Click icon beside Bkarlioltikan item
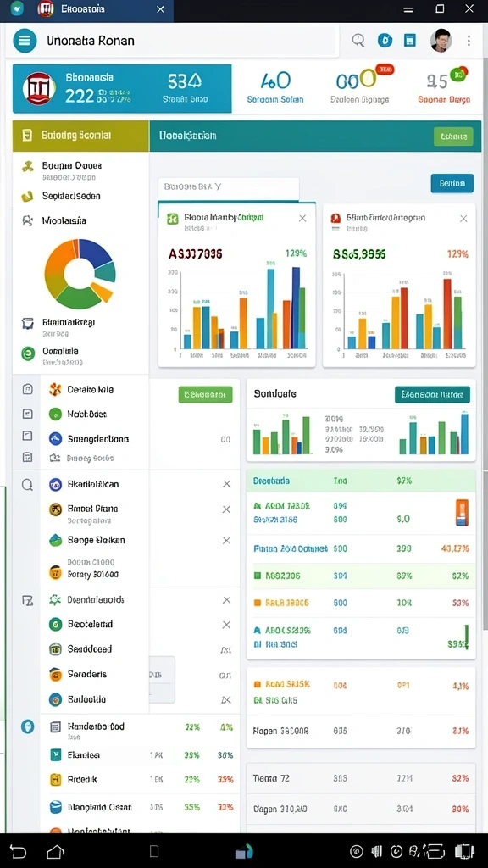Image resolution: width=488 pixels, height=868 pixels. tap(55, 485)
